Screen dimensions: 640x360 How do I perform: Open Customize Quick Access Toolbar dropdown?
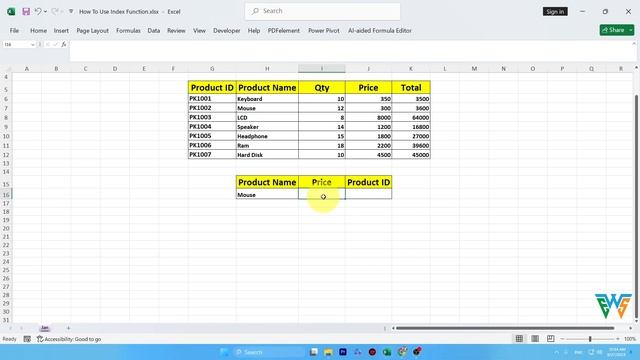point(71,11)
